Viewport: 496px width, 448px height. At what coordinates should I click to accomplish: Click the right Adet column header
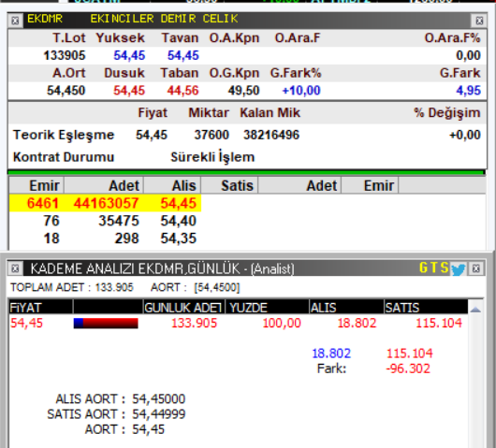[x=299, y=185]
